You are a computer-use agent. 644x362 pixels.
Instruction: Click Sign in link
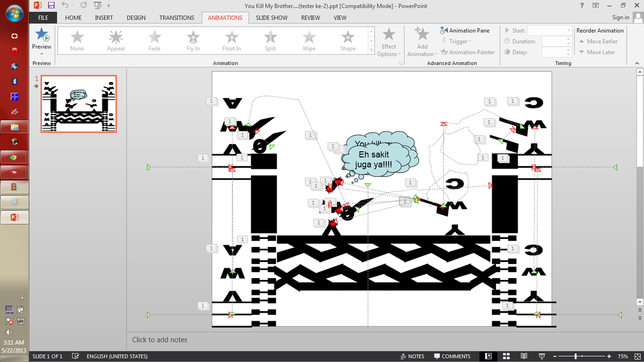pyautogui.click(x=620, y=17)
